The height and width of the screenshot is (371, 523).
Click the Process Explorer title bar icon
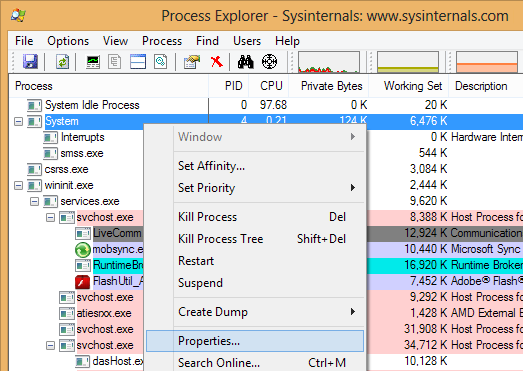pos(18,16)
